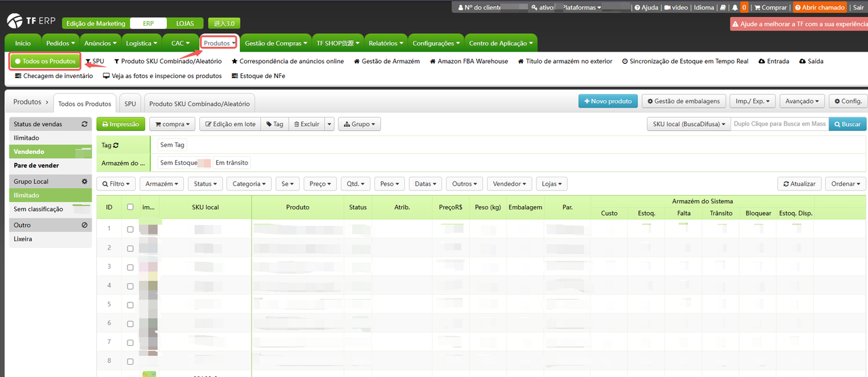Check the checkbox for row 5
The width and height of the screenshot is (868, 377).
[130, 305]
